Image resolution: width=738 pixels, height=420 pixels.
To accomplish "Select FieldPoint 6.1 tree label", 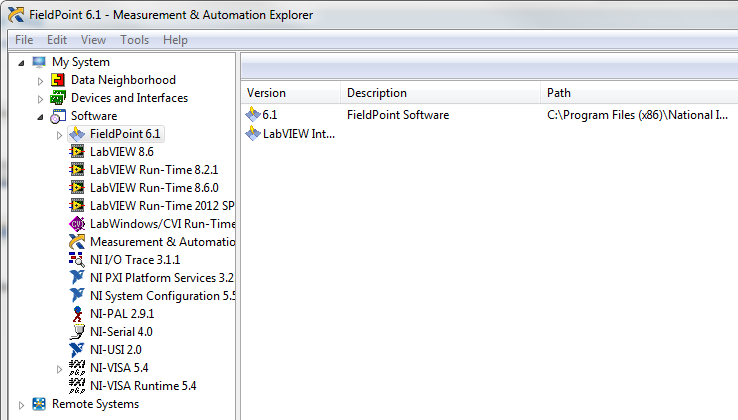I will (x=125, y=134).
